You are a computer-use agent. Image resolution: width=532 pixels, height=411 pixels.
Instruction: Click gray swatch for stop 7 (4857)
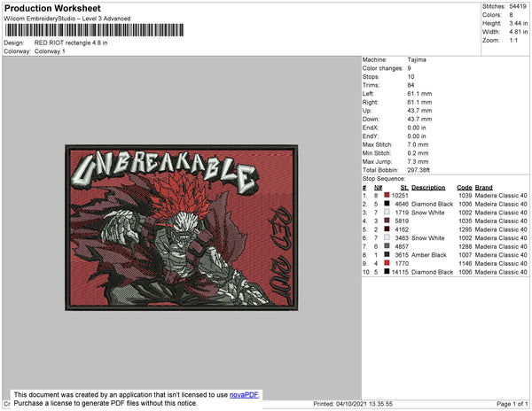387,246
